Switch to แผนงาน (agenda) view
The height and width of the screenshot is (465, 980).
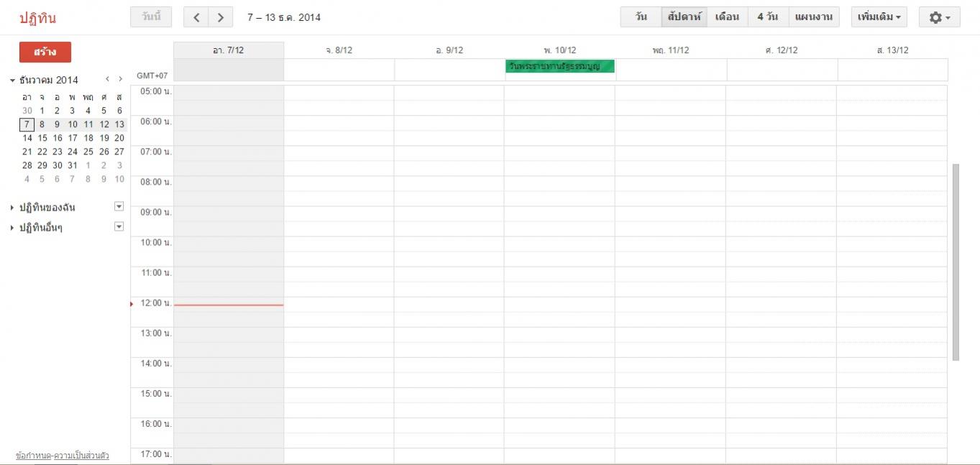(814, 17)
